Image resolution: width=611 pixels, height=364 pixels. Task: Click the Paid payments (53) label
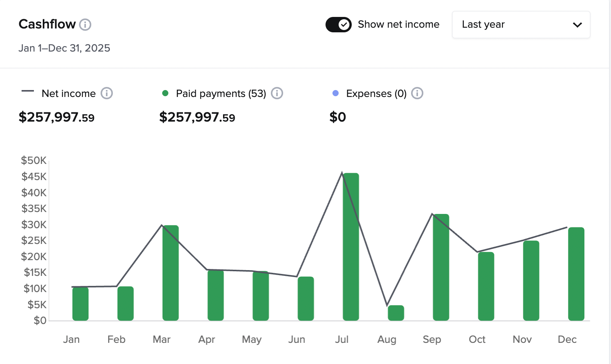pos(221,94)
